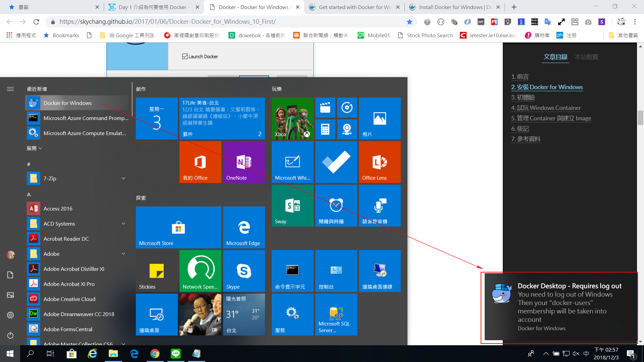Select the Get started with Docker browser tab
This screenshot has width=644, height=362.
tap(351, 7)
